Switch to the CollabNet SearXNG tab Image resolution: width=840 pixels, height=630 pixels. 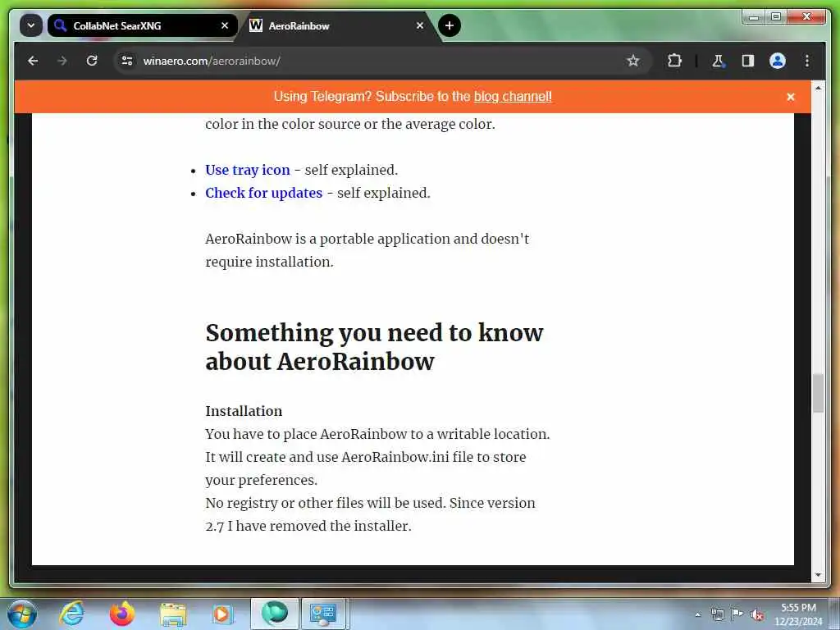point(142,25)
